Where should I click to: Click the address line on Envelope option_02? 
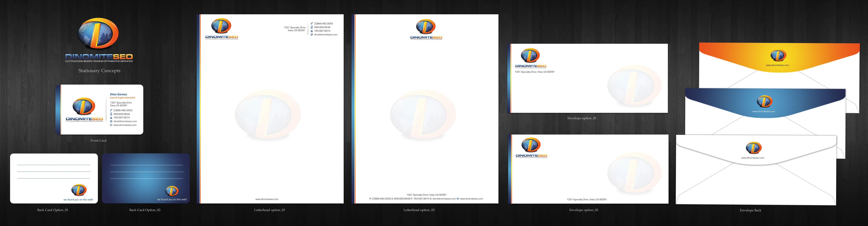coord(587,199)
